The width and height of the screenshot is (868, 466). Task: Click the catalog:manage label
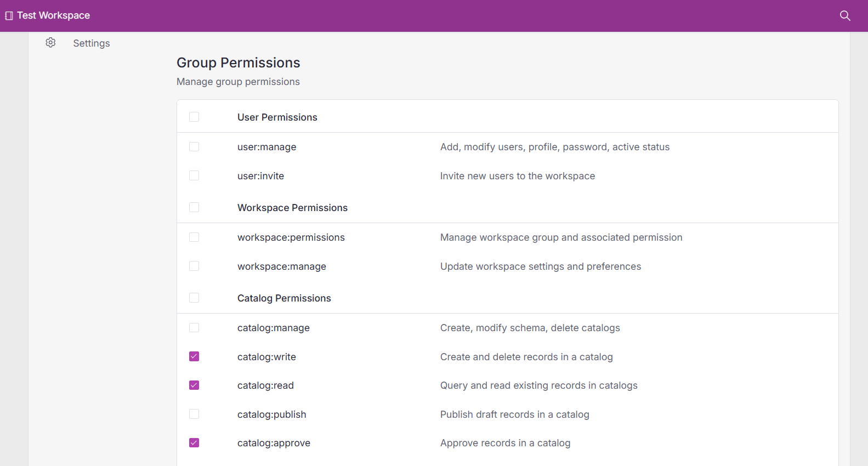(274, 328)
